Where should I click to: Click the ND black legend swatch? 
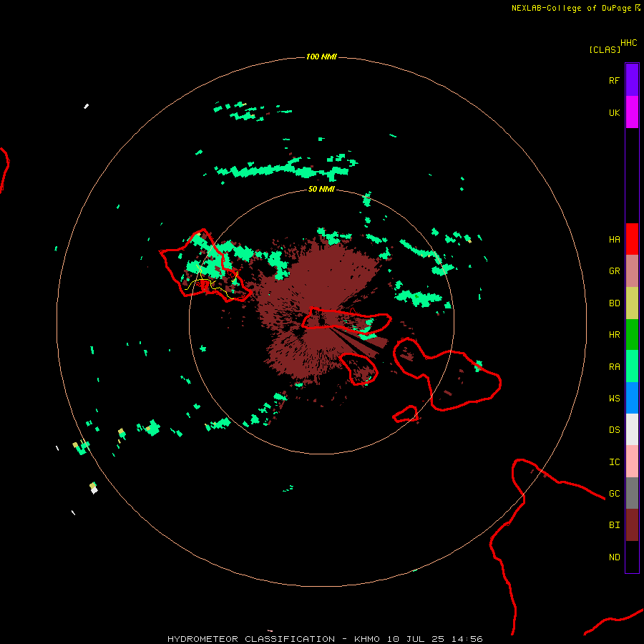(x=632, y=557)
